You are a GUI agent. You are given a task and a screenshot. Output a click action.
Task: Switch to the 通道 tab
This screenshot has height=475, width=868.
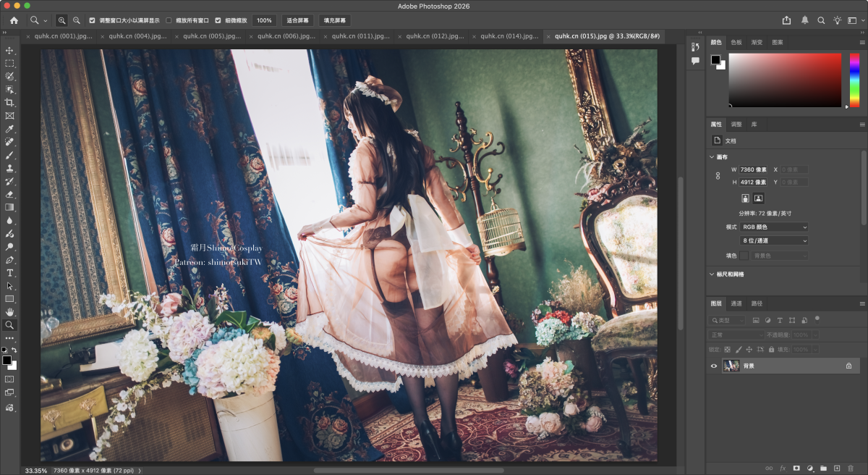[x=736, y=303]
